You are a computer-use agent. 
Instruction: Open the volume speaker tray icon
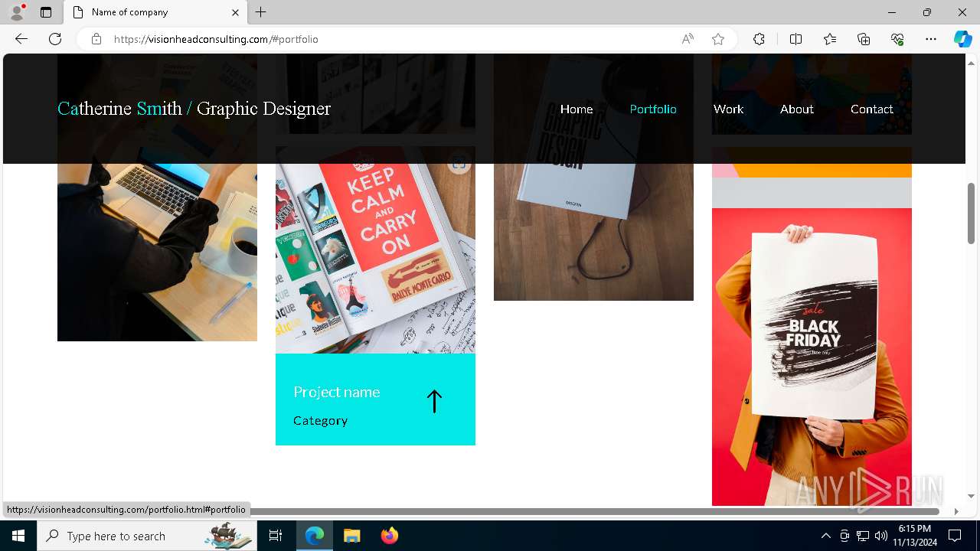tap(881, 536)
